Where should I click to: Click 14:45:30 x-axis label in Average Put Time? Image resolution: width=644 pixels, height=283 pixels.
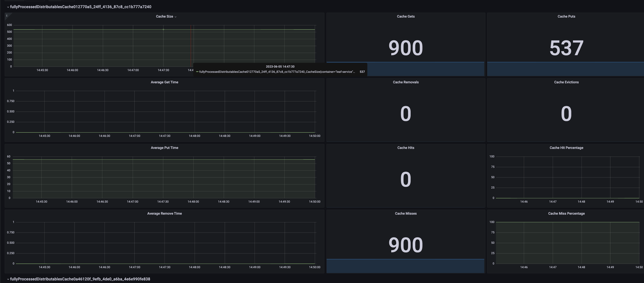click(41, 202)
